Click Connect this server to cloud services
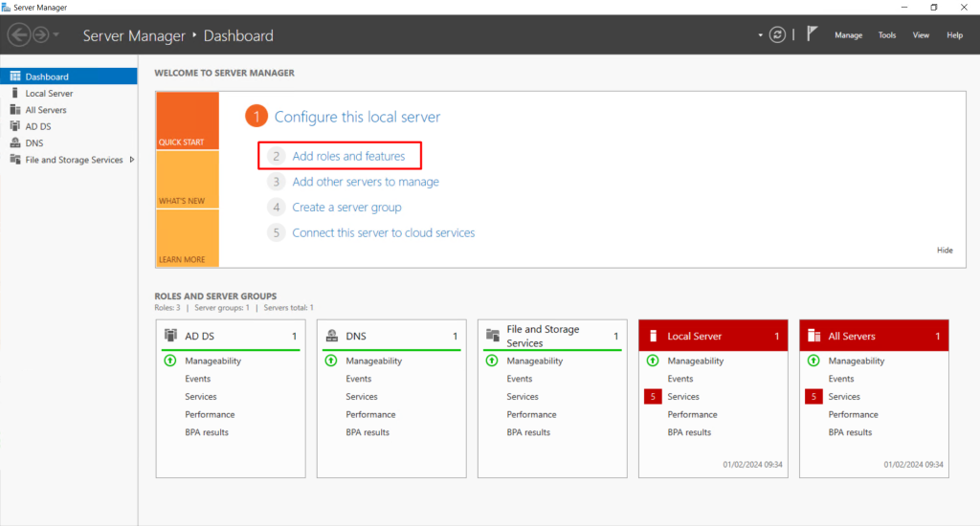The height and width of the screenshot is (526, 980). coord(383,232)
